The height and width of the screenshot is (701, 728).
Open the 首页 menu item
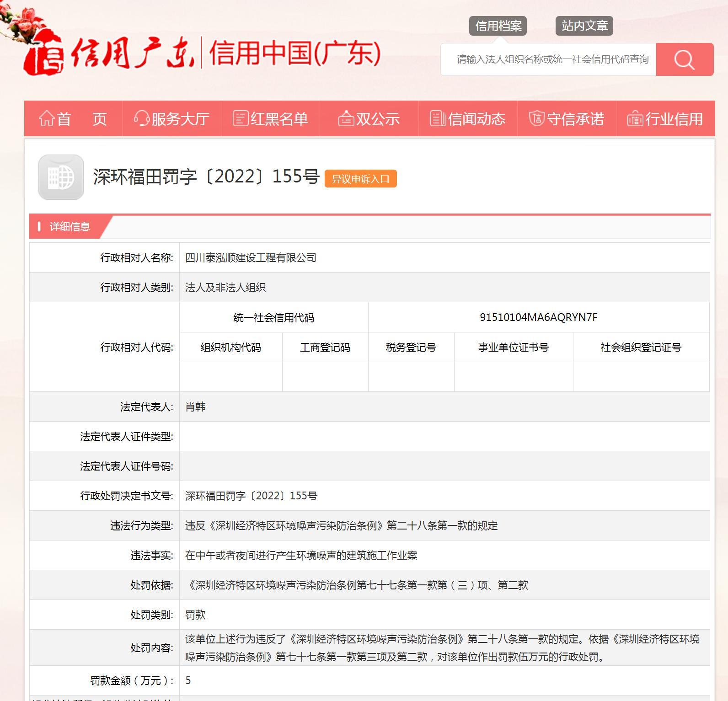(x=73, y=119)
